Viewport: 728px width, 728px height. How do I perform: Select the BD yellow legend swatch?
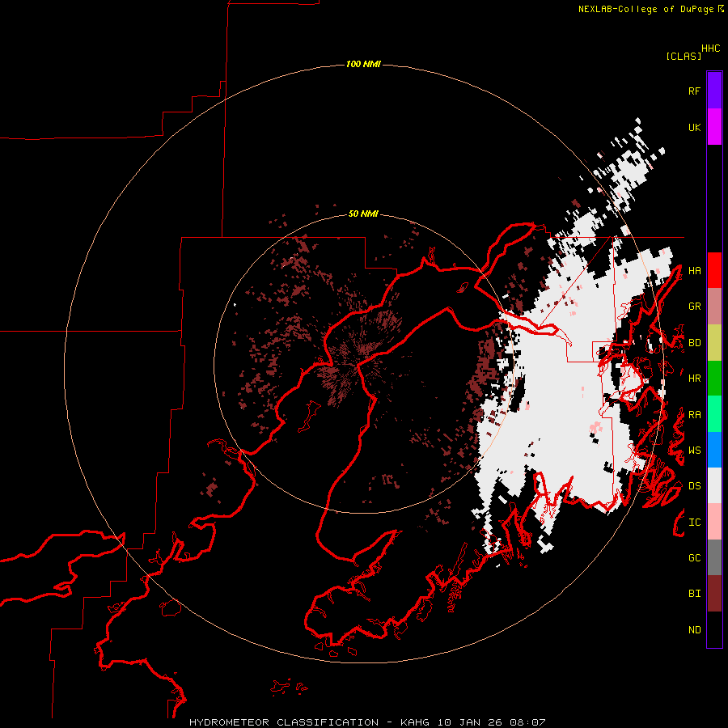click(714, 343)
